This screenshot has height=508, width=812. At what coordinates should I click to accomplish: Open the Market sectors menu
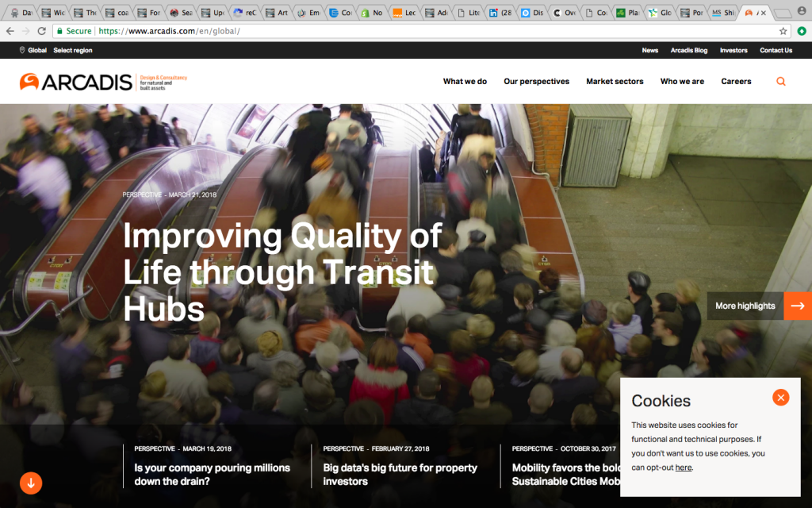pyautogui.click(x=615, y=81)
